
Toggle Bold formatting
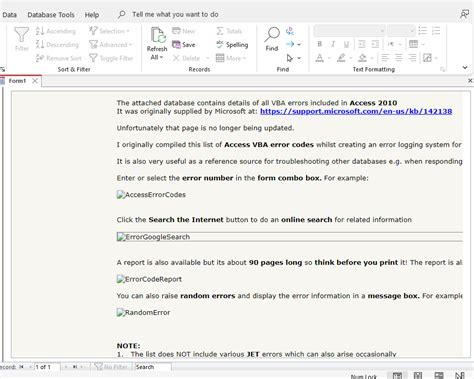[320, 44]
